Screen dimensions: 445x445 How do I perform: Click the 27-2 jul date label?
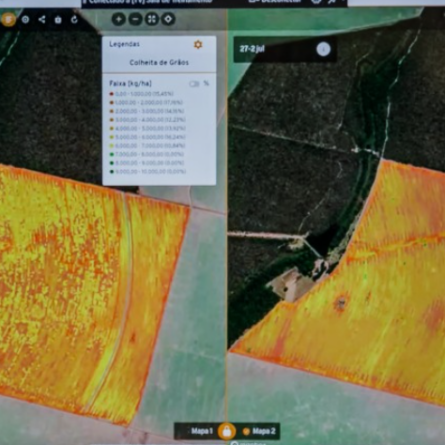click(x=252, y=49)
